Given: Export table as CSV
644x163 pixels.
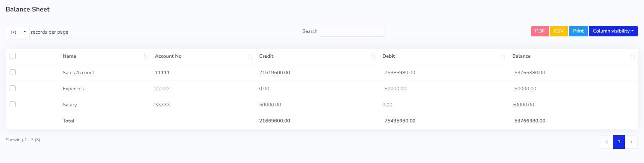Looking at the screenshot, I should pyautogui.click(x=559, y=31).
